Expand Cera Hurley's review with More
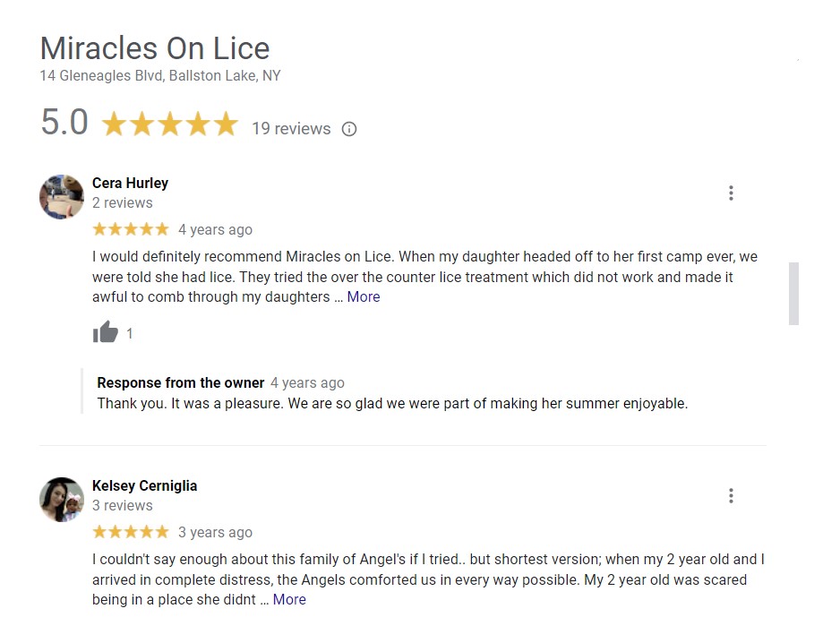Screen dimensions: 840x643 point(364,296)
